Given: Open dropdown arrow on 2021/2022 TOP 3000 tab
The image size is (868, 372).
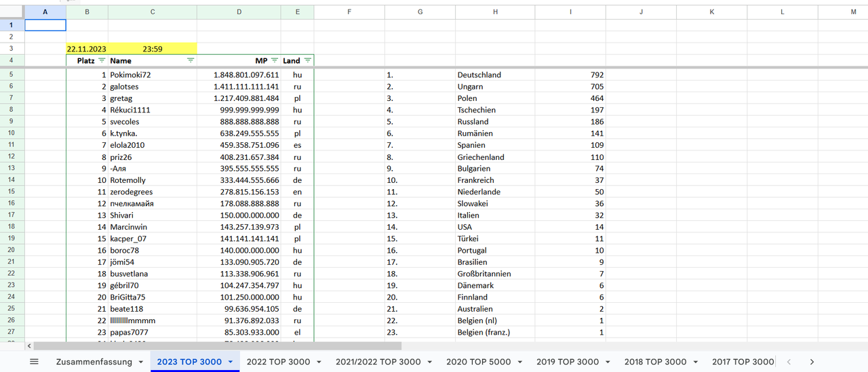Looking at the screenshot, I should [430, 362].
